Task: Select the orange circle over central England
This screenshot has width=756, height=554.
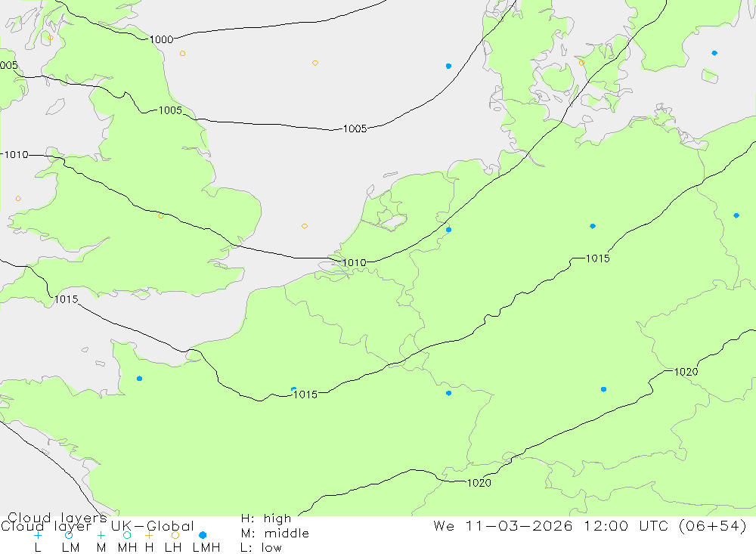Action: coord(161,216)
